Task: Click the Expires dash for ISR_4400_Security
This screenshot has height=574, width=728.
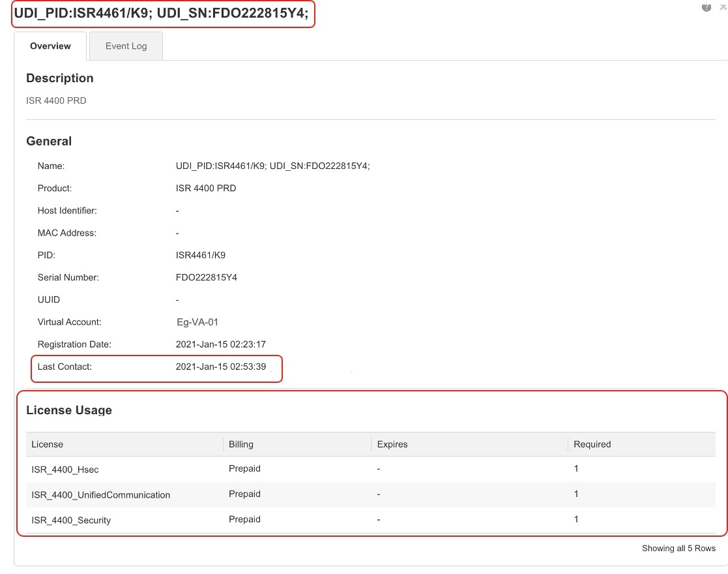Action: [379, 520]
